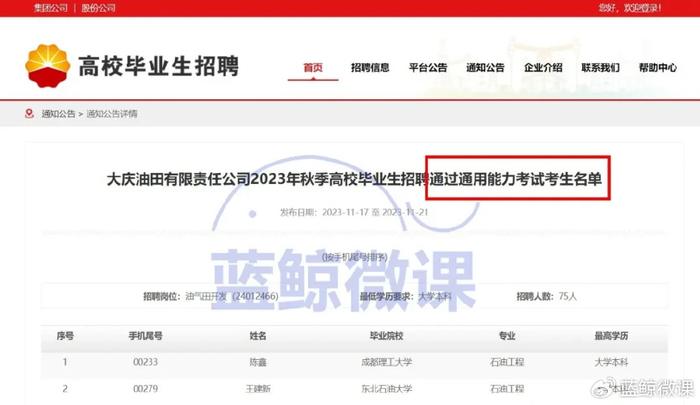Click 通知公告详情 in the breadcrumb
Image resolution: width=700 pixels, height=405 pixels.
pos(112,114)
